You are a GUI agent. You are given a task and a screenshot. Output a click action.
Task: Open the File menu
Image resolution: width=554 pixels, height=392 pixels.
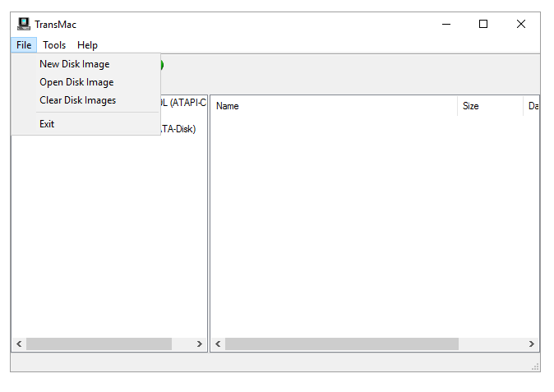[x=24, y=45]
